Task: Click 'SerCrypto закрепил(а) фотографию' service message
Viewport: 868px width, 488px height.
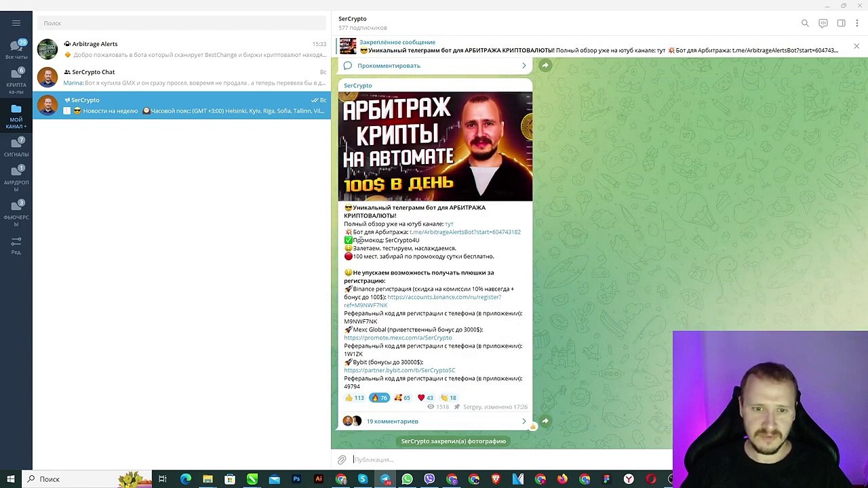Action: (454, 441)
